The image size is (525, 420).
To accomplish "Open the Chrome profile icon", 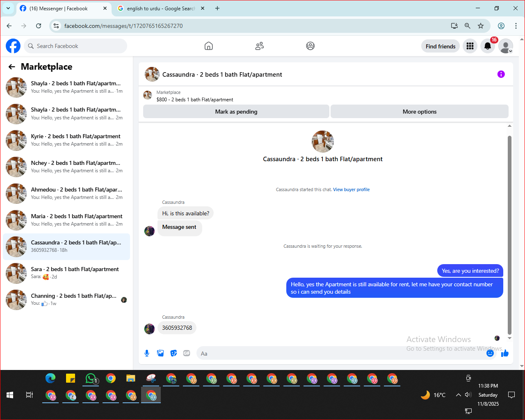I will [x=501, y=26].
